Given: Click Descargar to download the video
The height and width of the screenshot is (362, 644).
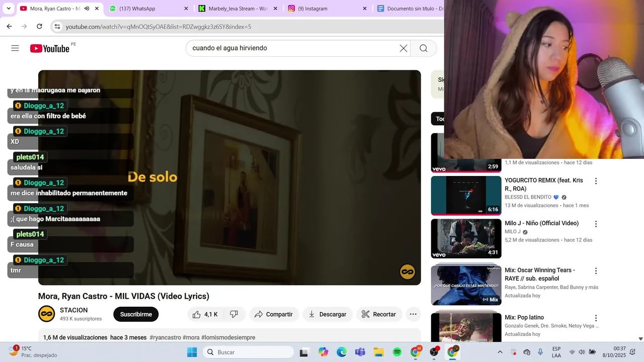Looking at the screenshot, I should pyautogui.click(x=328, y=314).
